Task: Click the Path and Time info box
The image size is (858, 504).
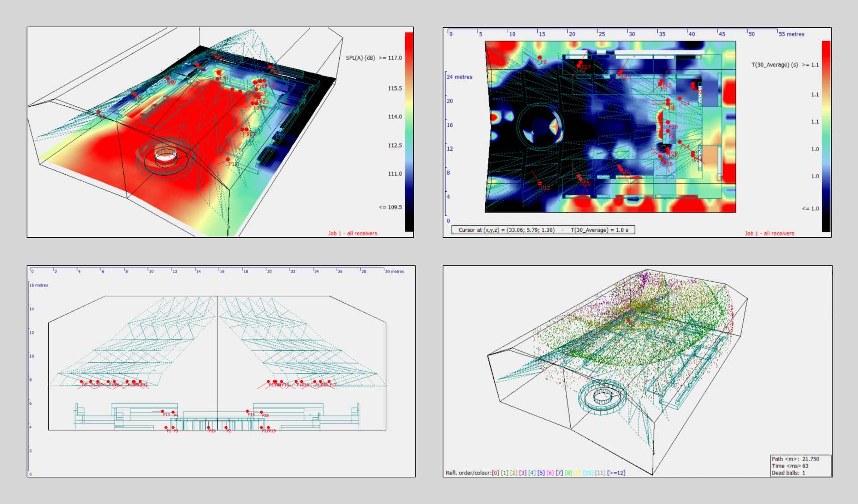Action: tap(801, 466)
